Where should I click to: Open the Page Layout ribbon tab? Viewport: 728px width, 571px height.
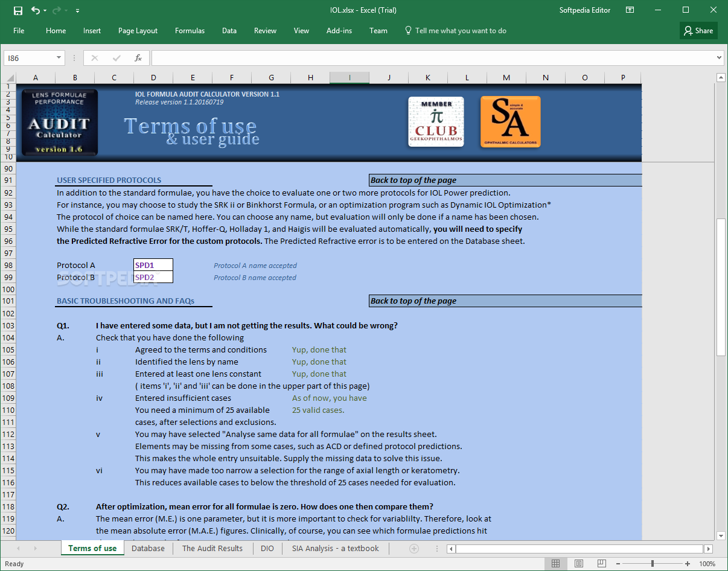click(x=138, y=31)
